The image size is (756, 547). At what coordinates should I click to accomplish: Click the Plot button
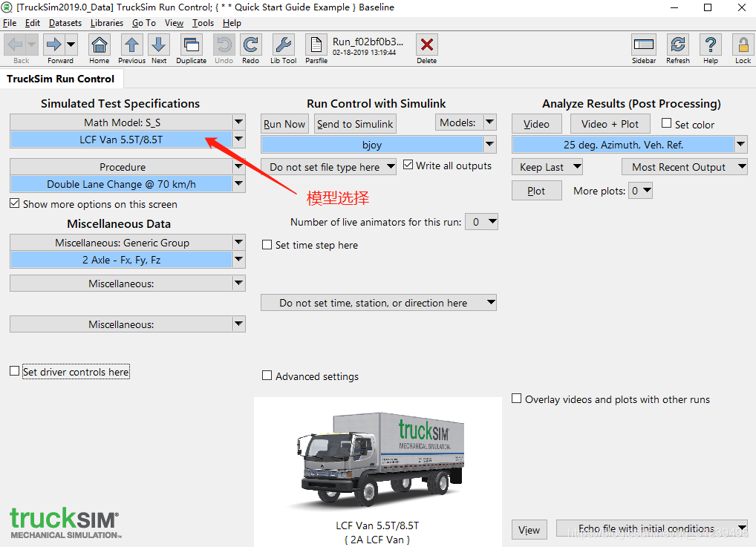537,191
